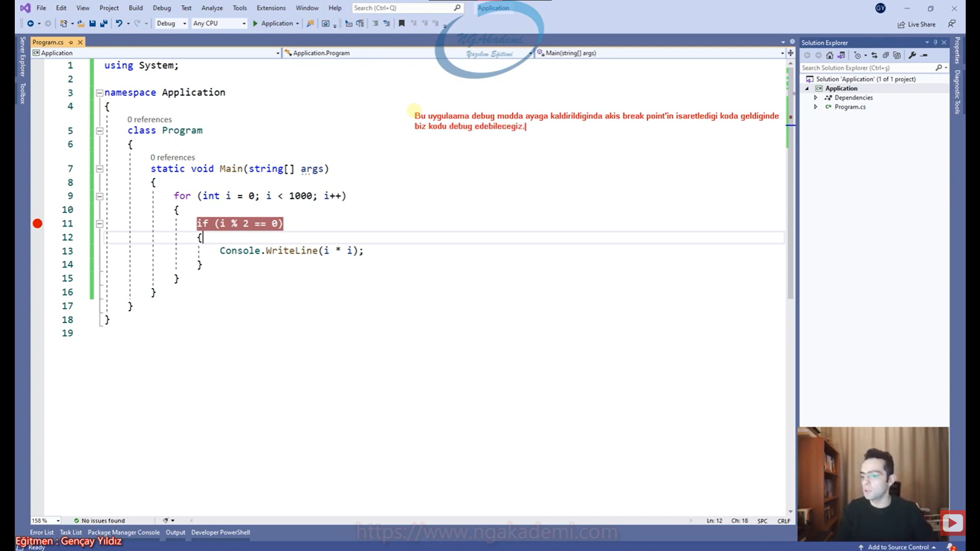Click the Solution Explorer Home icon
Viewport: 980px width, 551px height.
coord(829,55)
